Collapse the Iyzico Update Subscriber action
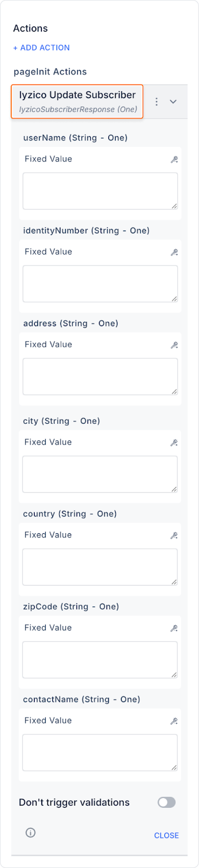The height and width of the screenshot is (868, 199). pyautogui.click(x=173, y=101)
